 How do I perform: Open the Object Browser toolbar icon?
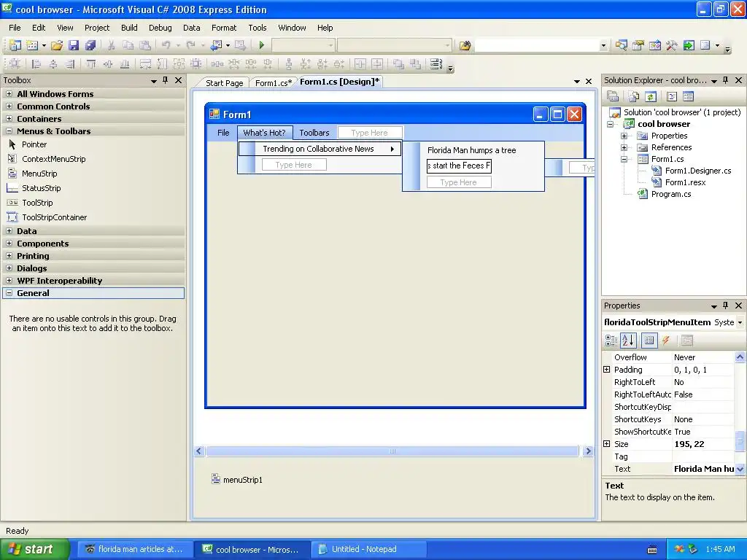click(655, 45)
